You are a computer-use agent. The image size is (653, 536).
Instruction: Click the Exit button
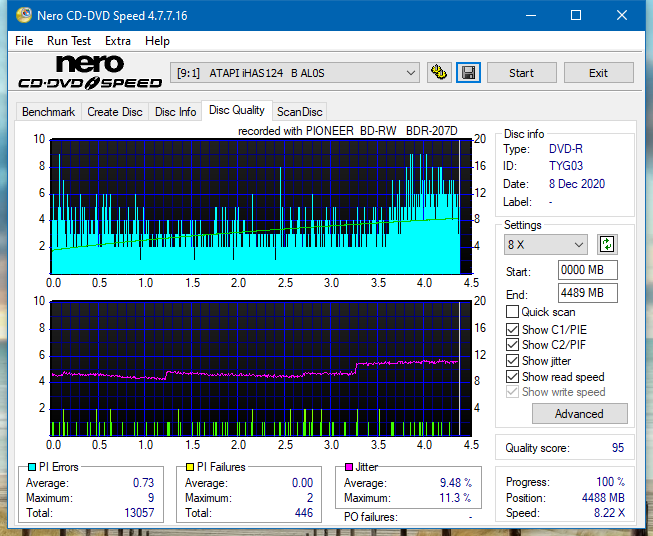point(598,73)
